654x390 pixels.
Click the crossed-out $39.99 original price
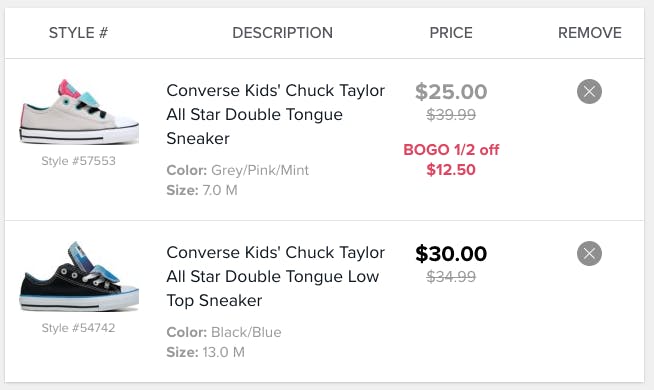[x=451, y=114]
